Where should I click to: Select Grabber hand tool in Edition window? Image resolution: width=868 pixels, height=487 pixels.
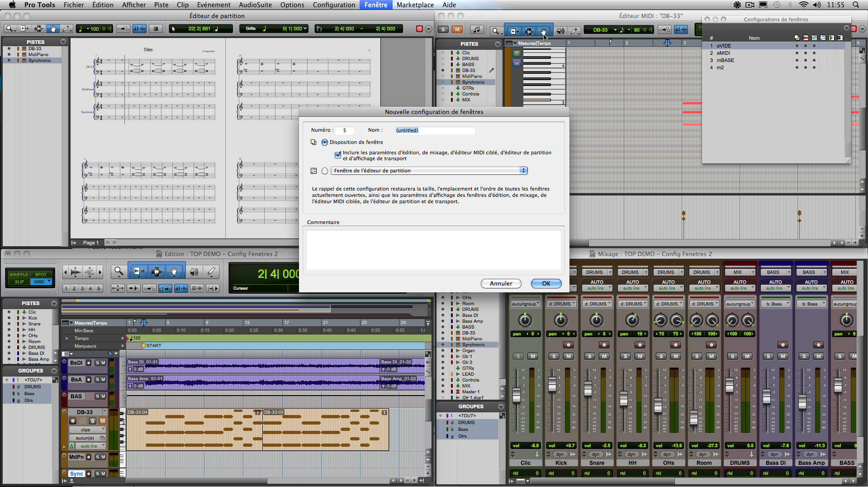pyautogui.click(x=174, y=271)
